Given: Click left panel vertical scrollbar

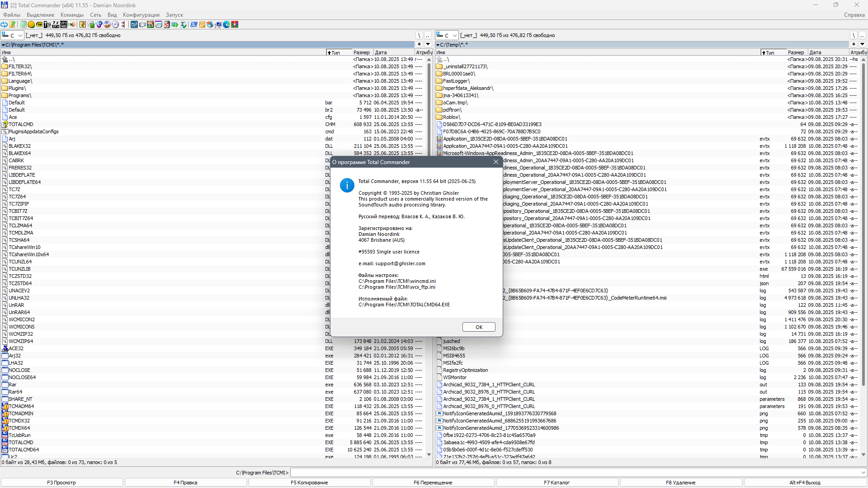Looking at the screenshot, I should coord(429,258).
